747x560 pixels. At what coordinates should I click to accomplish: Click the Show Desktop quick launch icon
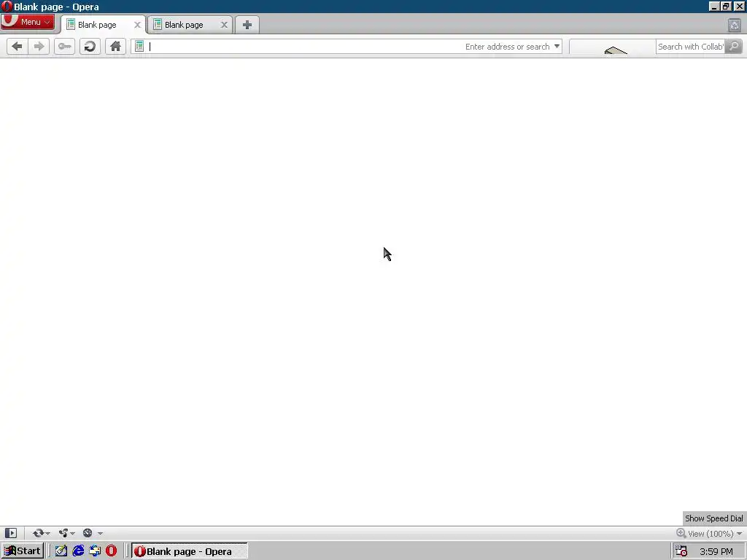coord(95,551)
